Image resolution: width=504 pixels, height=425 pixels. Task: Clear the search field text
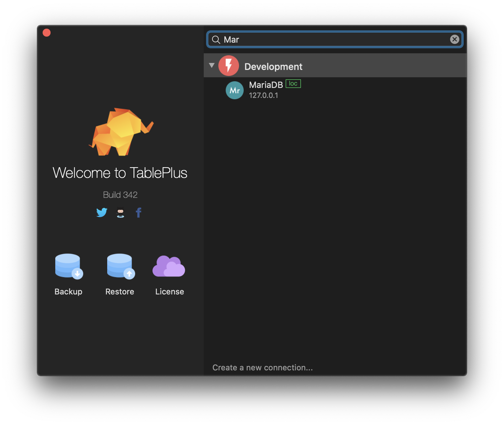(x=455, y=39)
